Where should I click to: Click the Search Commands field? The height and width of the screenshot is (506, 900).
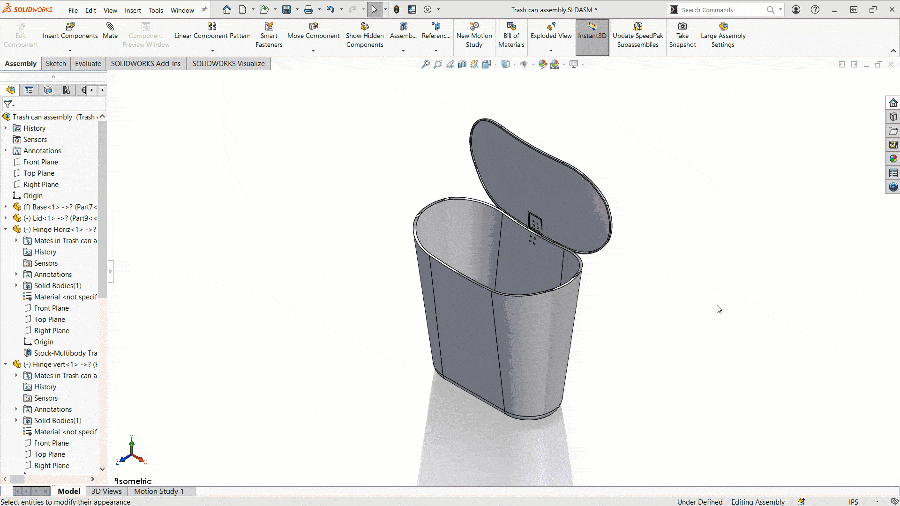click(x=720, y=10)
